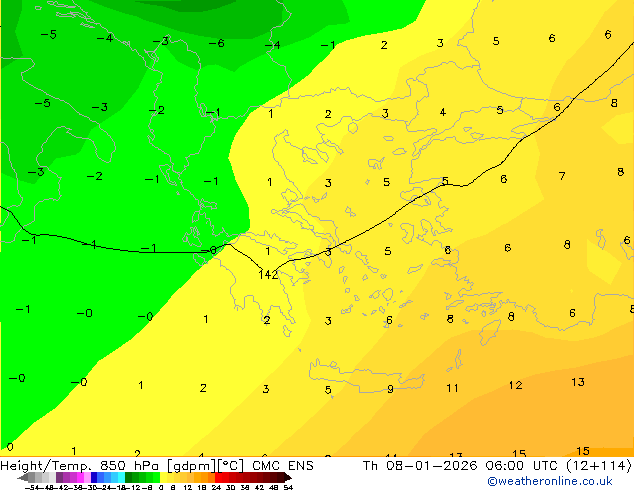Click the temperature value '7' on the map
634x490 pixels.
562,176
